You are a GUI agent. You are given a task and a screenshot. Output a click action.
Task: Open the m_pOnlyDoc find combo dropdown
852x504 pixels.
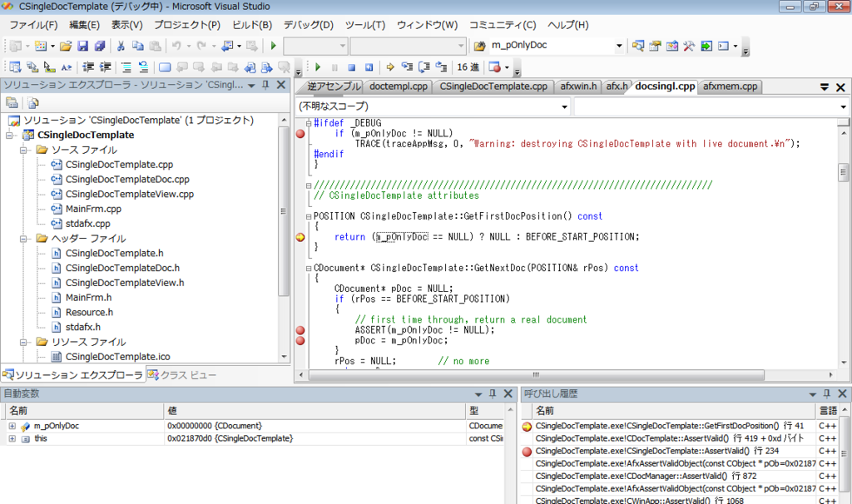[619, 46]
